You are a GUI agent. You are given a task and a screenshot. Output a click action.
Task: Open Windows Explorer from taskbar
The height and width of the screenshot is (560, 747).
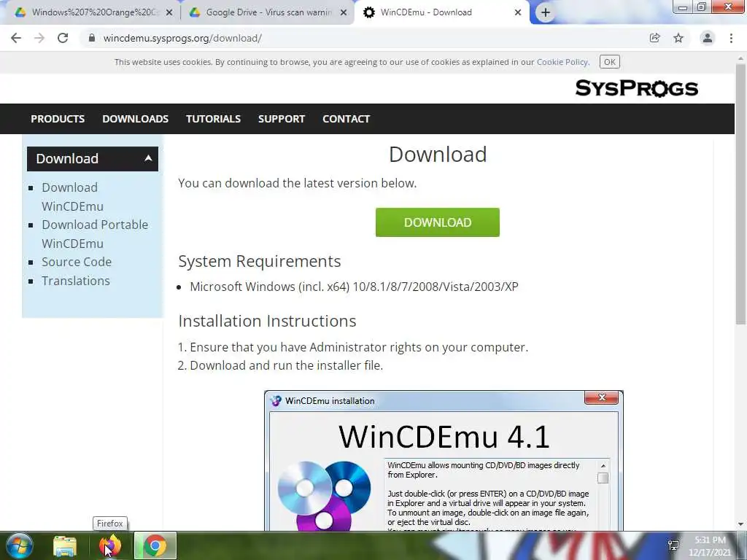pos(65,546)
